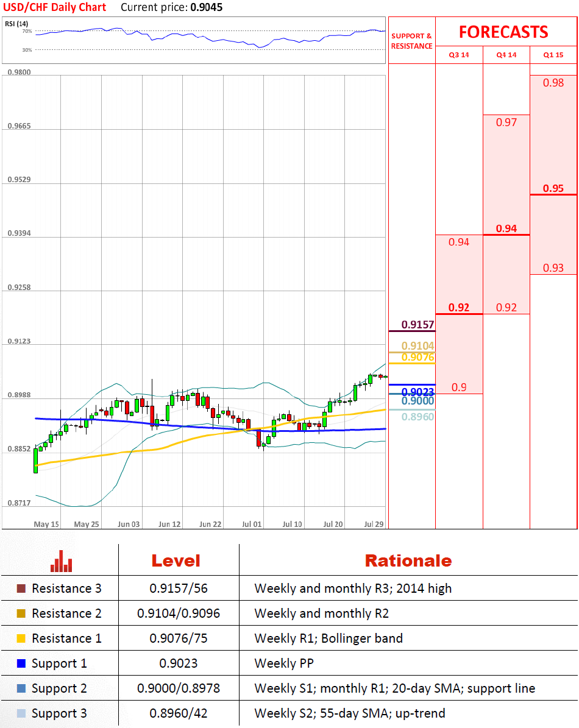Viewport: 579px width, 728px height.
Task: Select the 0.97 forecast value in Q4 14
Action: click(x=506, y=122)
